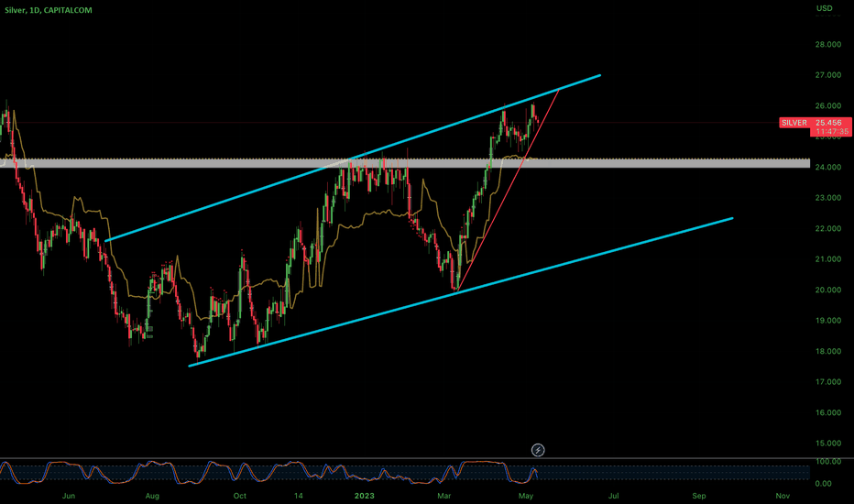Click the 23.000 price axis label
The height and width of the screenshot is (504, 854).
827,198
